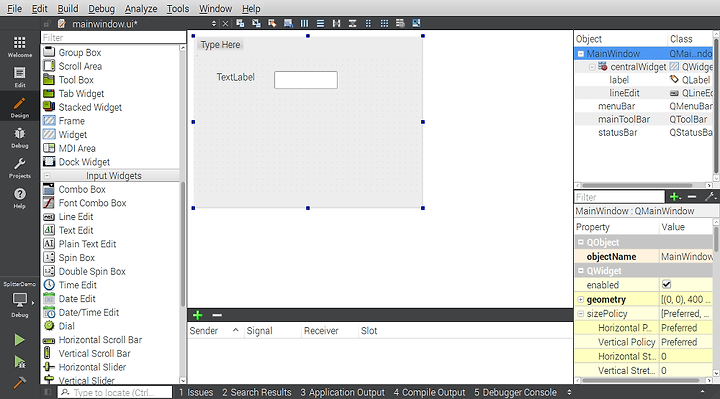Click the Type to locate field
720x399 pixels.
point(115,392)
